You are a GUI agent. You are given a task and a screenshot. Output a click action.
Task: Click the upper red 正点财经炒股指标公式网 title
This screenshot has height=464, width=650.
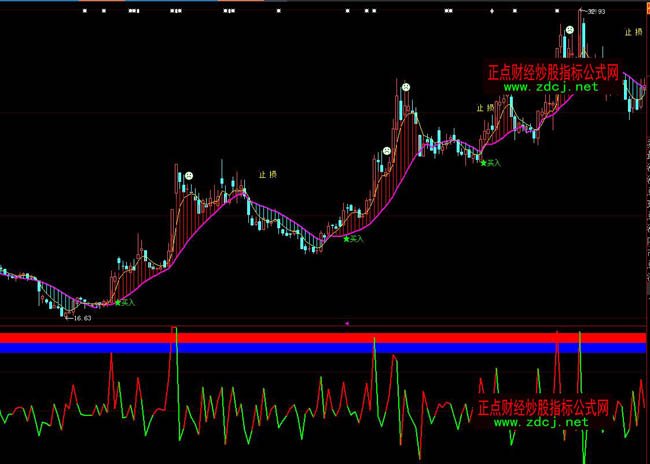[x=552, y=73]
